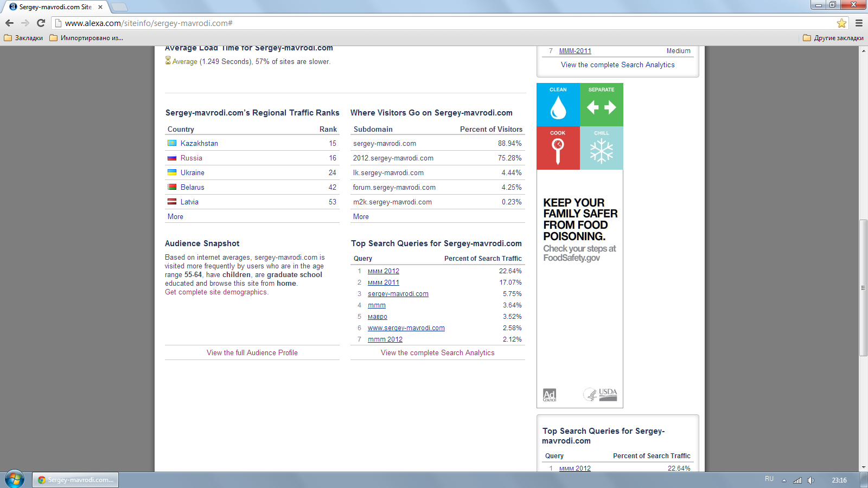Viewport: 868px width, 488px height.
Task: Reload the page with refresh icon
Action: point(41,23)
